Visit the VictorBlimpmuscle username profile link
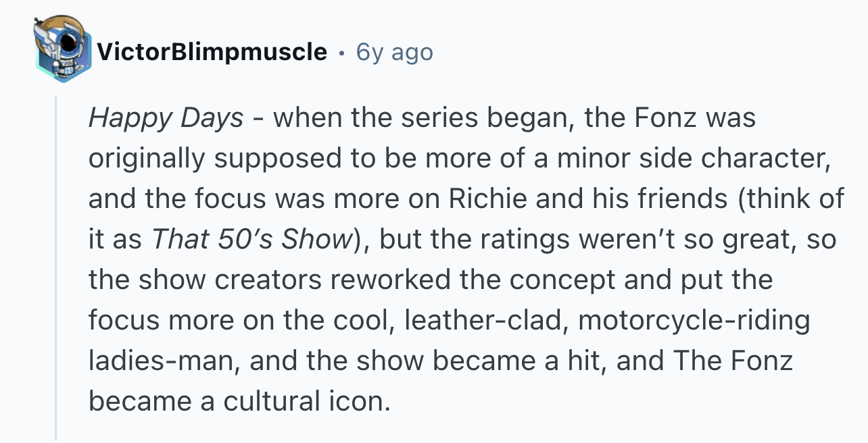Screen dimensions: 868x443 click(212, 51)
